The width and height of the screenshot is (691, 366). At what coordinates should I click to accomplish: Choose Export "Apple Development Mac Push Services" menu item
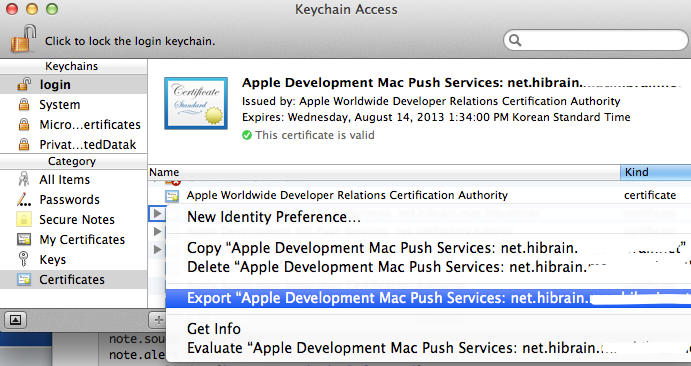pos(428,298)
